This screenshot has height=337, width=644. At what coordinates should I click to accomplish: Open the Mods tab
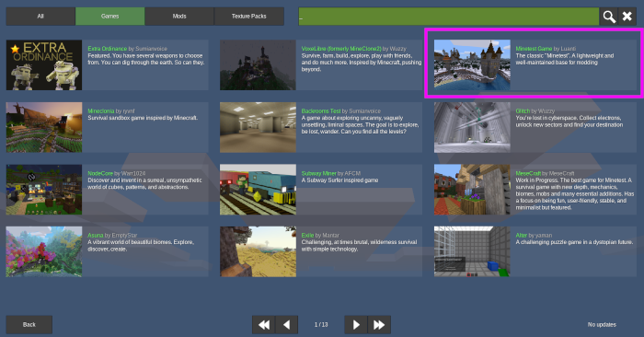[179, 17]
